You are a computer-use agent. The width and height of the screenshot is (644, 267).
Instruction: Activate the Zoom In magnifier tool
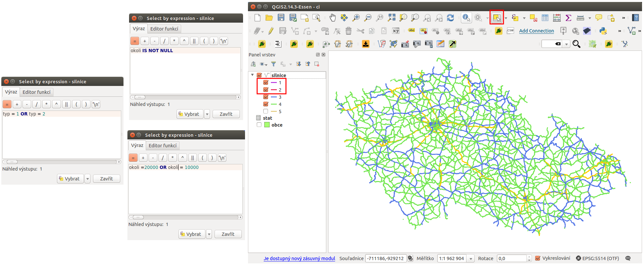[356, 18]
